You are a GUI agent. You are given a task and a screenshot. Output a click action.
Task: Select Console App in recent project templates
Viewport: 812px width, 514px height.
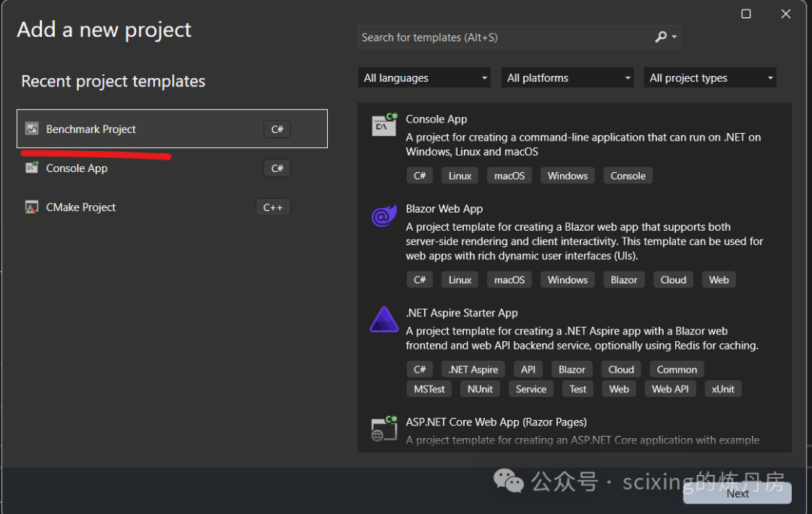tap(172, 168)
